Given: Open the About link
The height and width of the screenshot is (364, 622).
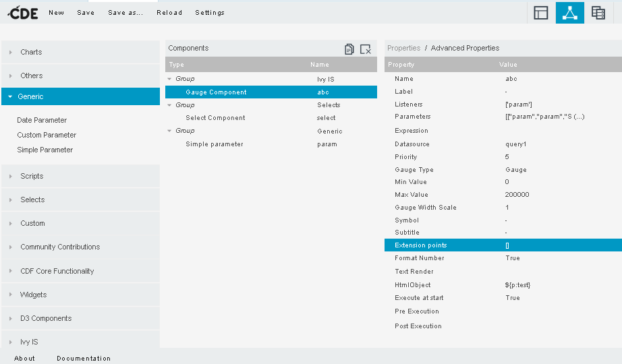Looking at the screenshot, I should (x=24, y=359).
